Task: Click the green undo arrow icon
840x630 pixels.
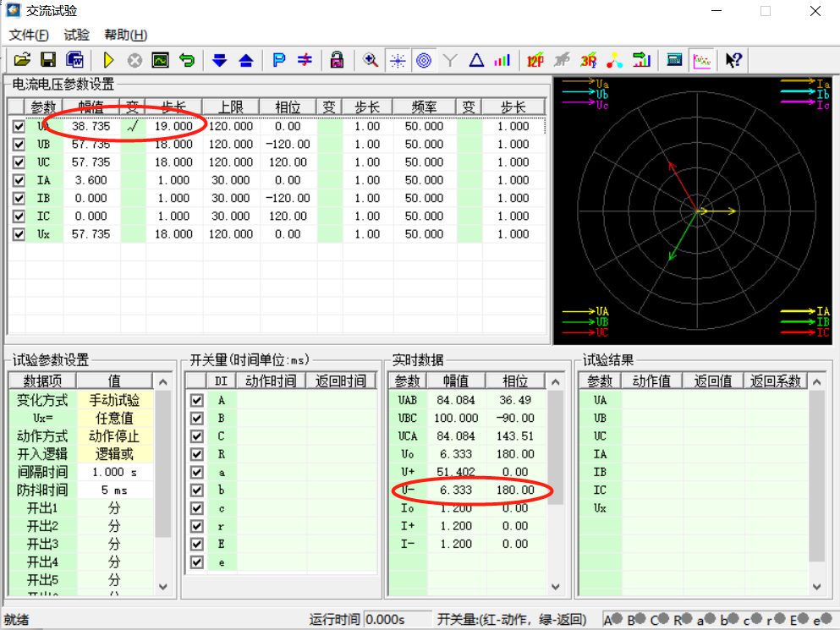Action: (186, 60)
